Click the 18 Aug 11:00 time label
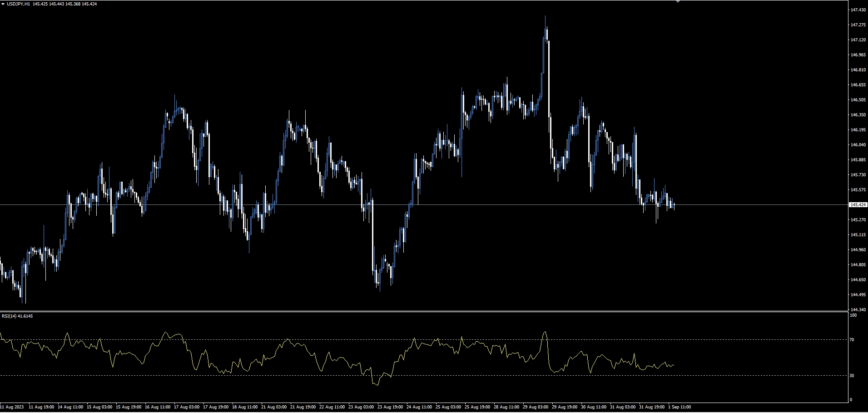 pos(245,407)
